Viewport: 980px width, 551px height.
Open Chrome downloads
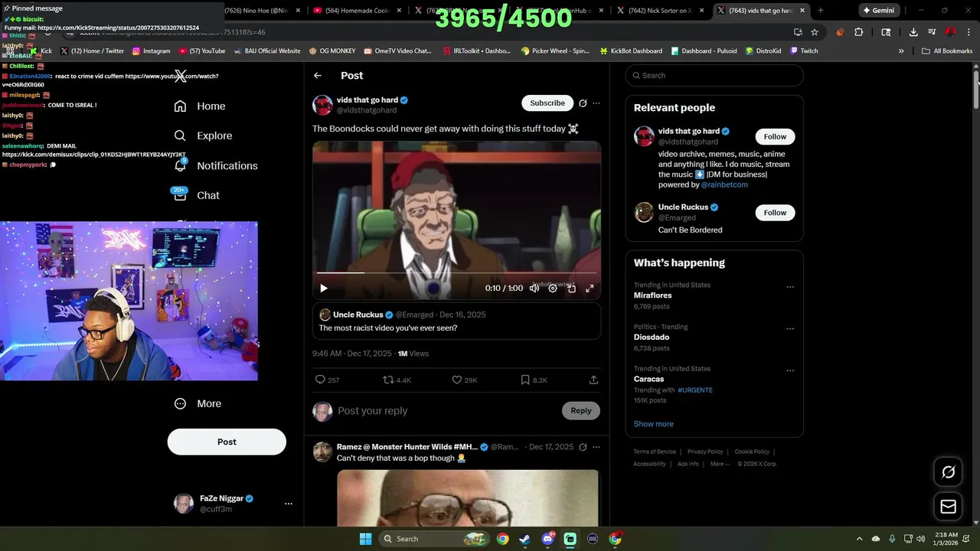pyautogui.click(x=913, y=32)
